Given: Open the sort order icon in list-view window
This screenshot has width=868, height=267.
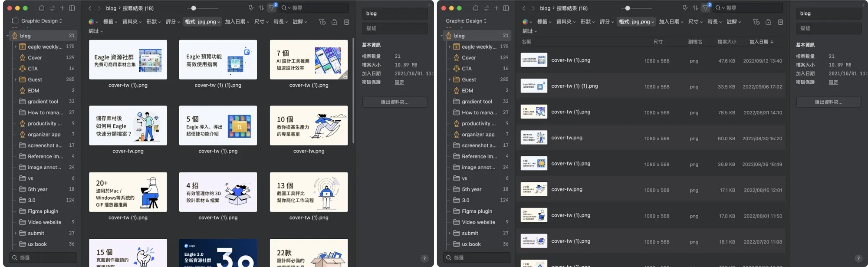Looking at the screenshot, I should tap(695, 8).
